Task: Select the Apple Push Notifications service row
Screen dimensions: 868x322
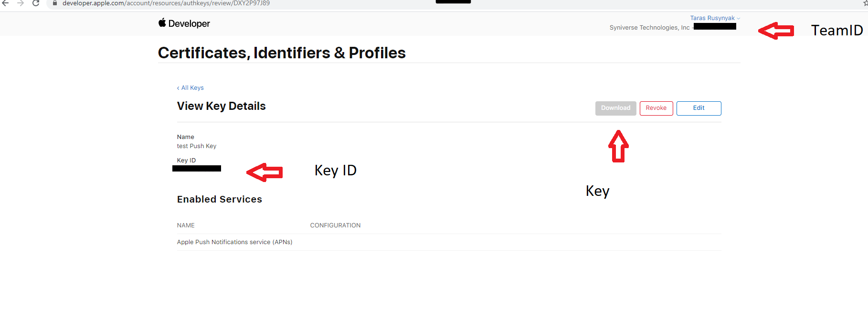Action: pyautogui.click(x=449, y=242)
